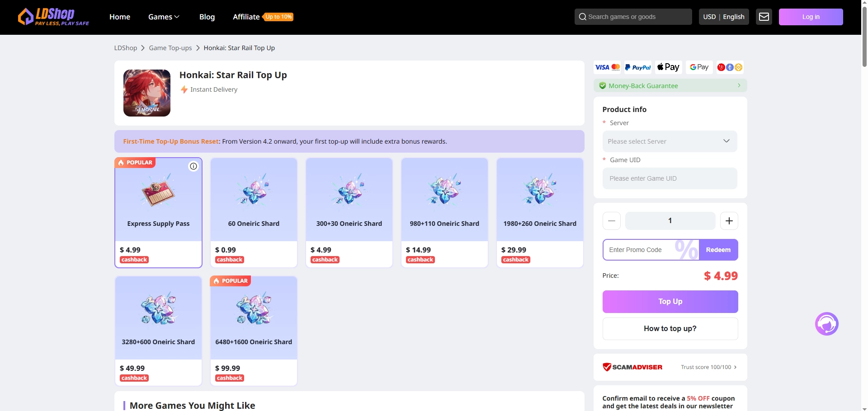Click the 980+110 Oneiric Shard crystal image

pos(444,191)
